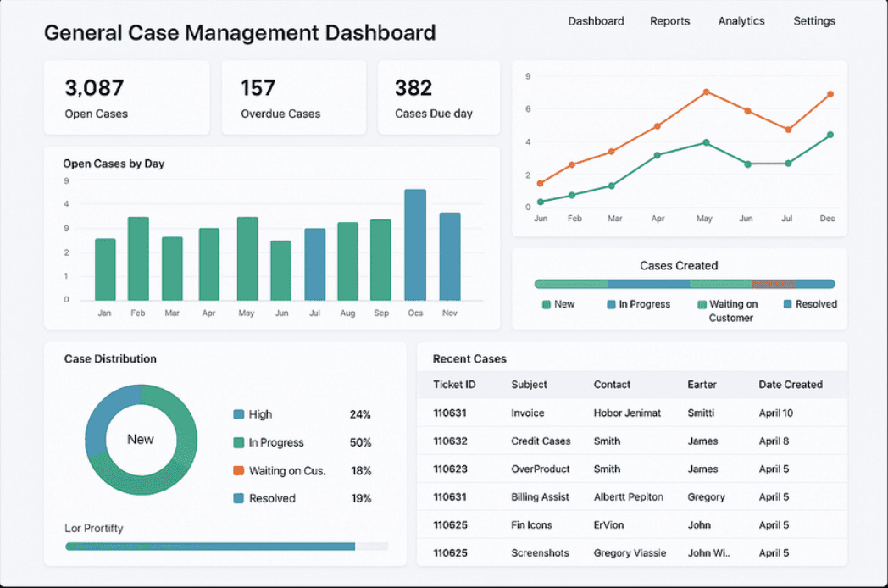Open ticket 110632 Credit Cases row
The width and height of the screenshot is (888, 588).
point(632,441)
